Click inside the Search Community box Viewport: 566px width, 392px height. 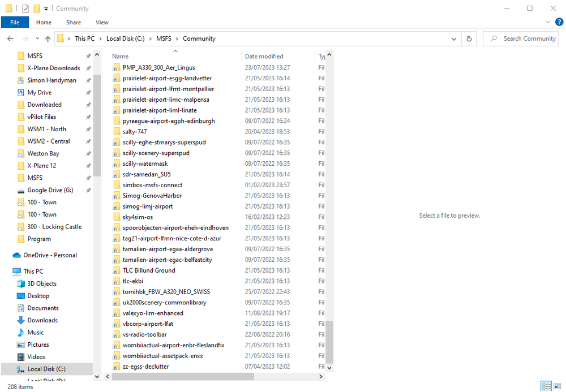coord(521,38)
